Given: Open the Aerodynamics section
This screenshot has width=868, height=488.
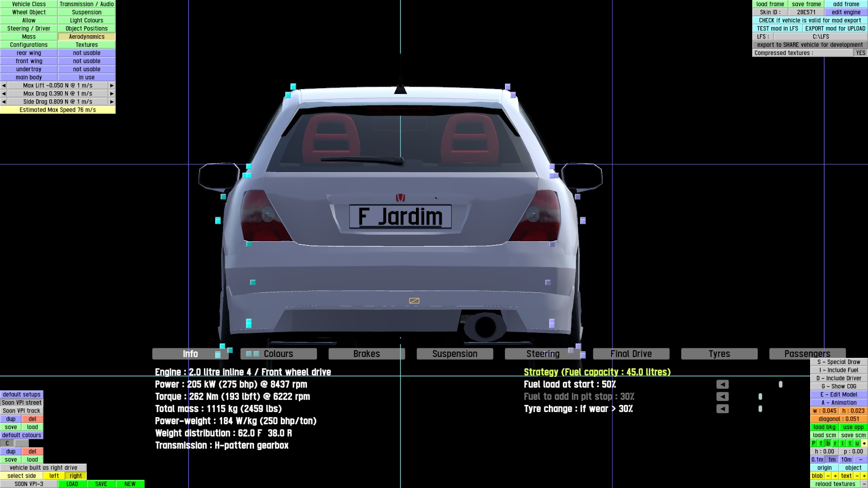Looking at the screenshot, I should pos(86,37).
